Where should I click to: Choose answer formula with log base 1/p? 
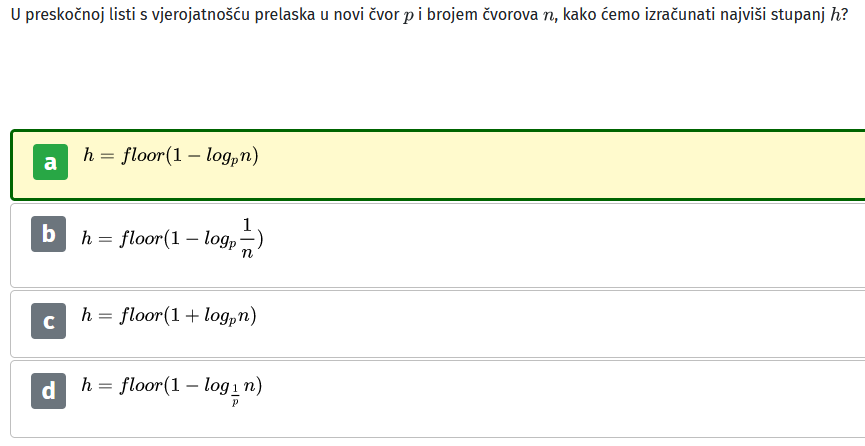click(x=172, y=391)
